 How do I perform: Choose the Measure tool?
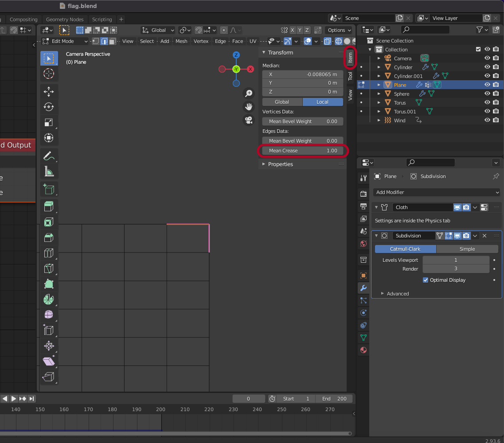pos(49,171)
